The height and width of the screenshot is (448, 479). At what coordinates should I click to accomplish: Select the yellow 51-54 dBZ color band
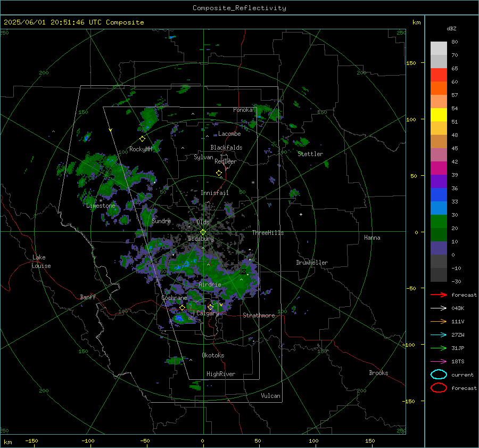(x=439, y=115)
